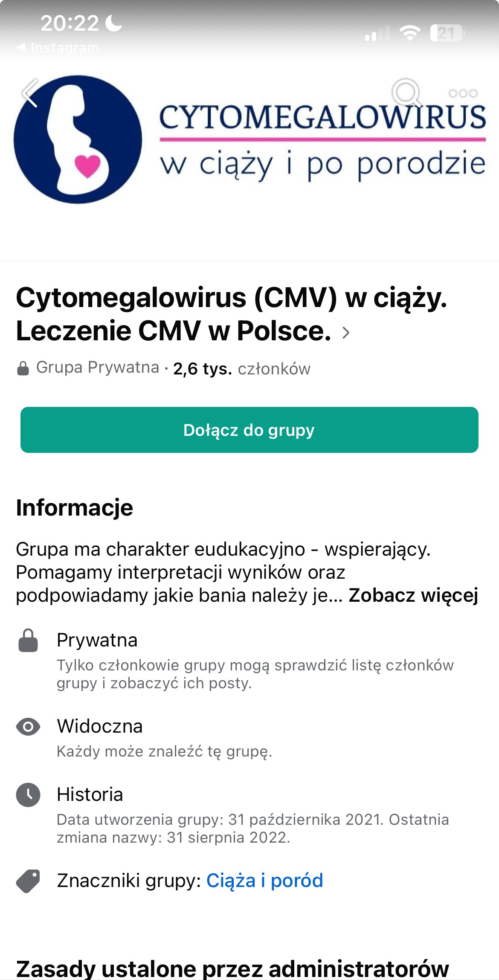Return to Instagram via status bar link

[58, 47]
